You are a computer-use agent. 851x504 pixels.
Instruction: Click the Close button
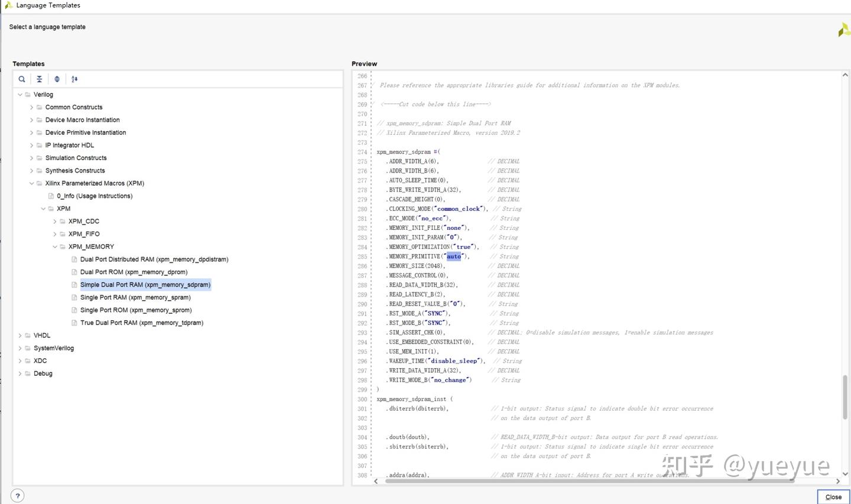click(833, 497)
